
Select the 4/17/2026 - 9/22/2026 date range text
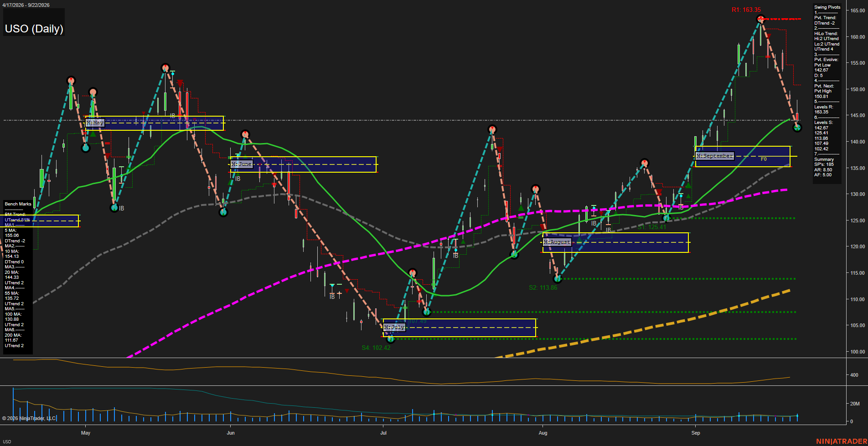pos(26,5)
